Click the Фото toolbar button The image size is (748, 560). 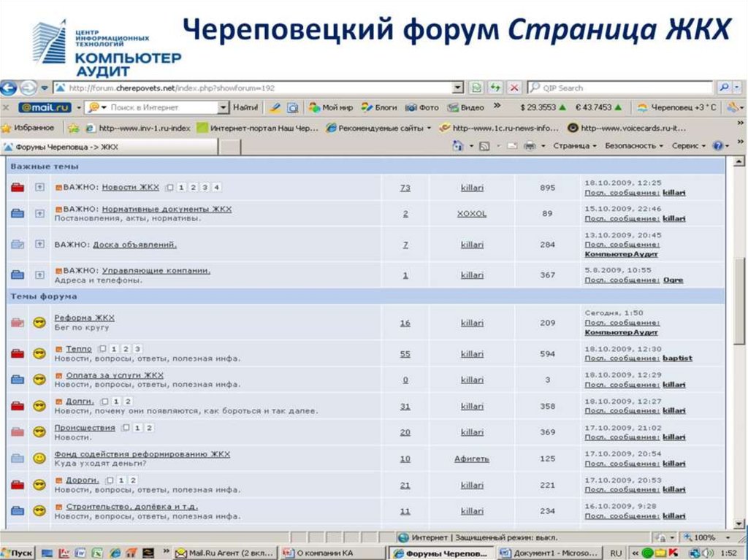coord(422,107)
